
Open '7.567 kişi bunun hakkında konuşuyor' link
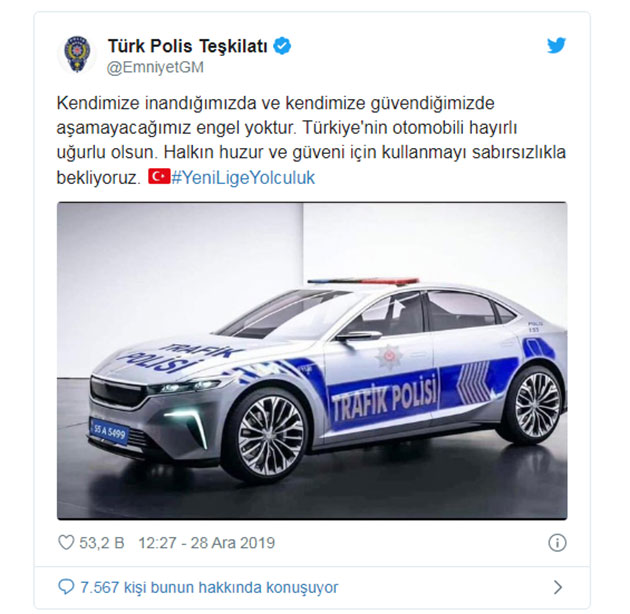pyautogui.click(x=209, y=587)
